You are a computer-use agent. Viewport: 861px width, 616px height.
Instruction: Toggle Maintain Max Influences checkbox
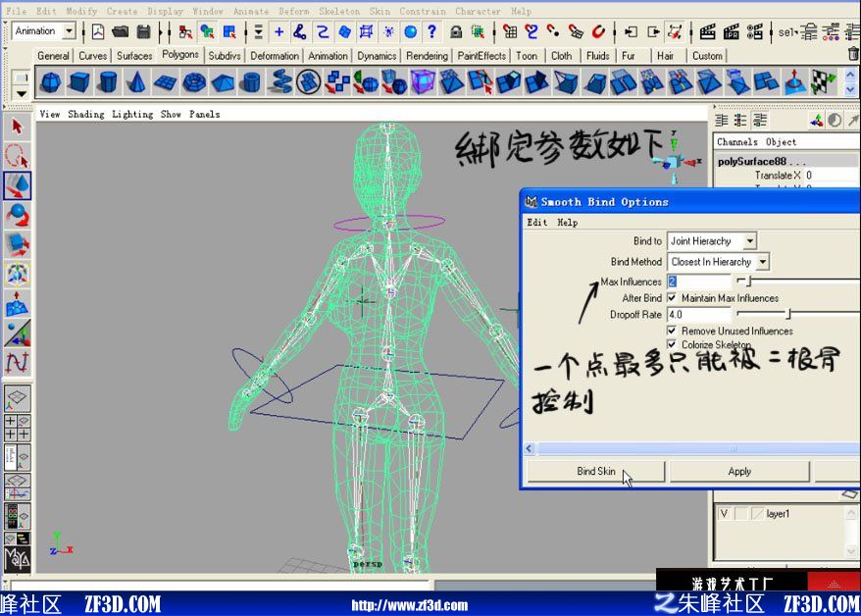(672, 297)
